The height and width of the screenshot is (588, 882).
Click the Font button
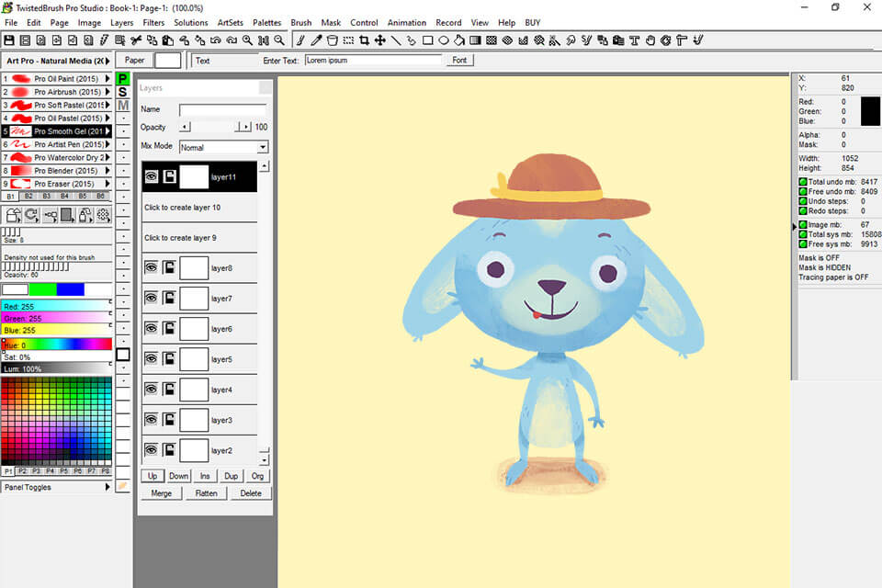pyautogui.click(x=459, y=60)
